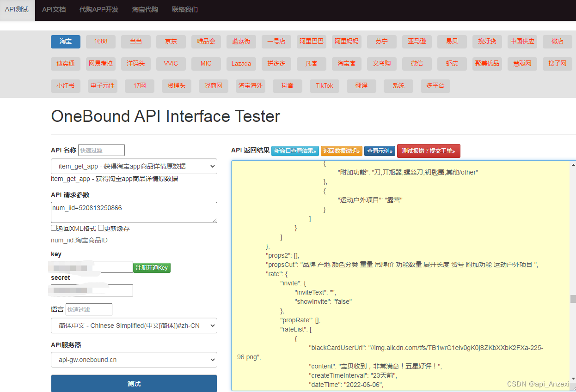Click the num_iid request parameters textarea

tap(134, 212)
